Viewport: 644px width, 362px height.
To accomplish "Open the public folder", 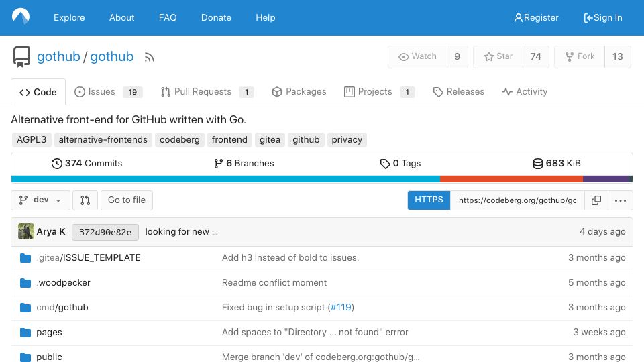I will click(x=49, y=357).
